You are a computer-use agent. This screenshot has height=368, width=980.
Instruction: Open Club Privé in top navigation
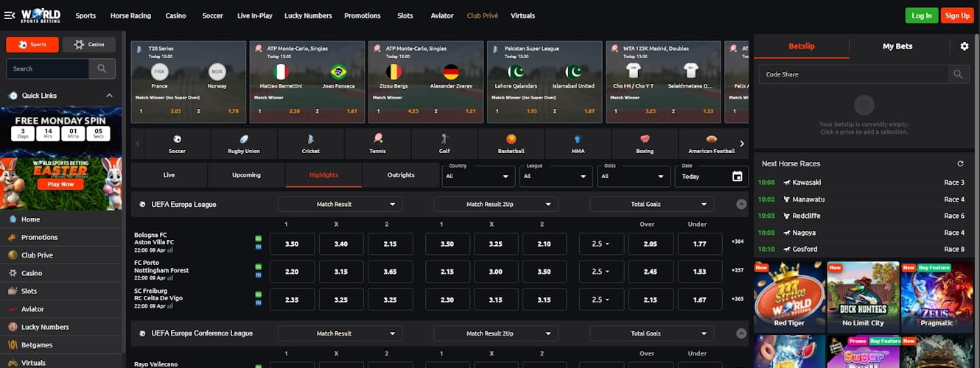tap(483, 15)
